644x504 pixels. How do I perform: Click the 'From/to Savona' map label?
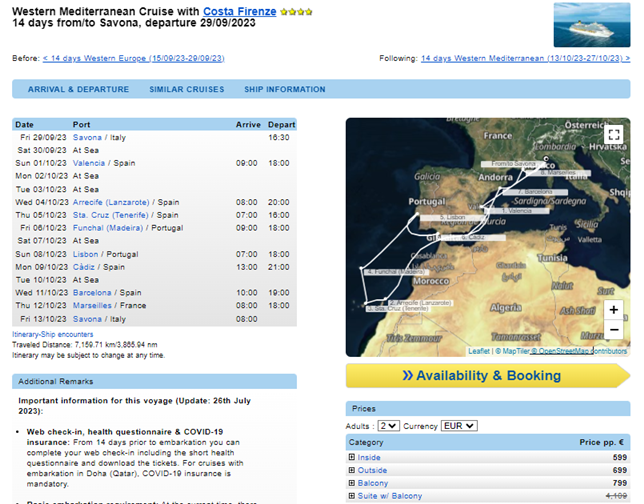pos(513,163)
